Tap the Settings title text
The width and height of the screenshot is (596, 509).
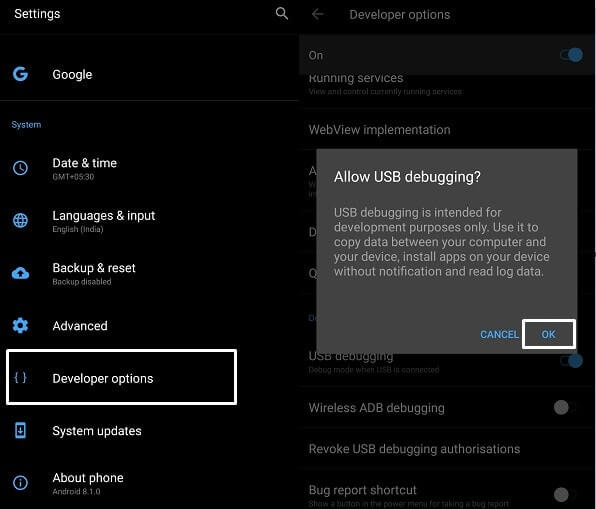pos(37,14)
